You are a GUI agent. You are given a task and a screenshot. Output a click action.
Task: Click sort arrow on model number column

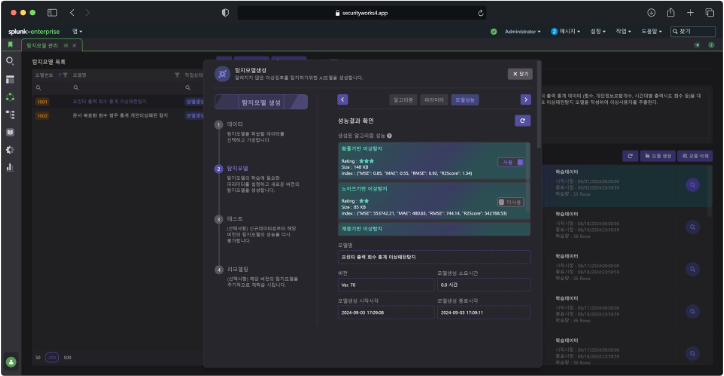(x=60, y=75)
